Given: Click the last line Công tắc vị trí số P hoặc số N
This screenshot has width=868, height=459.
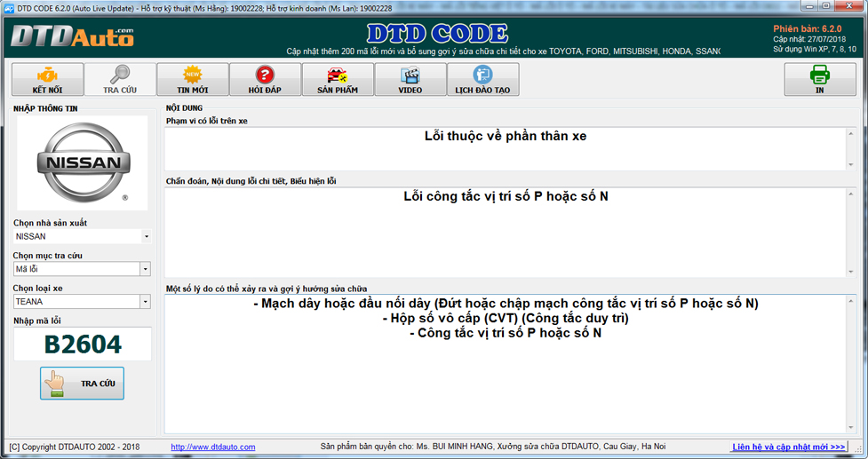Looking at the screenshot, I should (x=506, y=333).
